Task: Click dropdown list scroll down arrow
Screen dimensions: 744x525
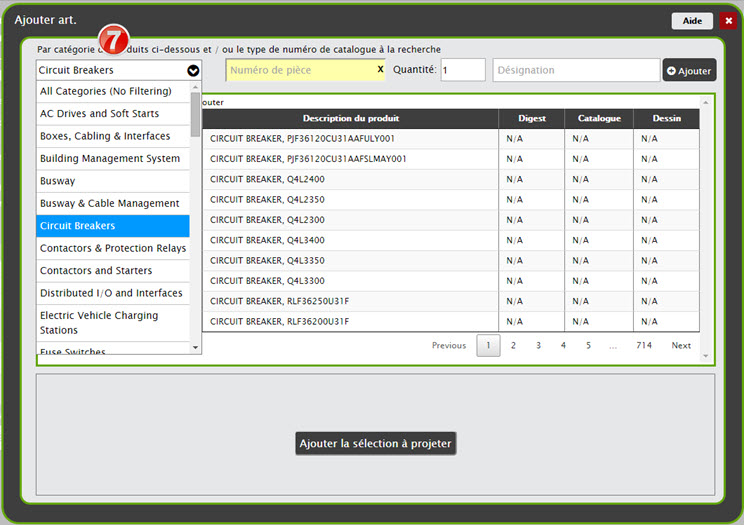Action: pyautogui.click(x=195, y=347)
